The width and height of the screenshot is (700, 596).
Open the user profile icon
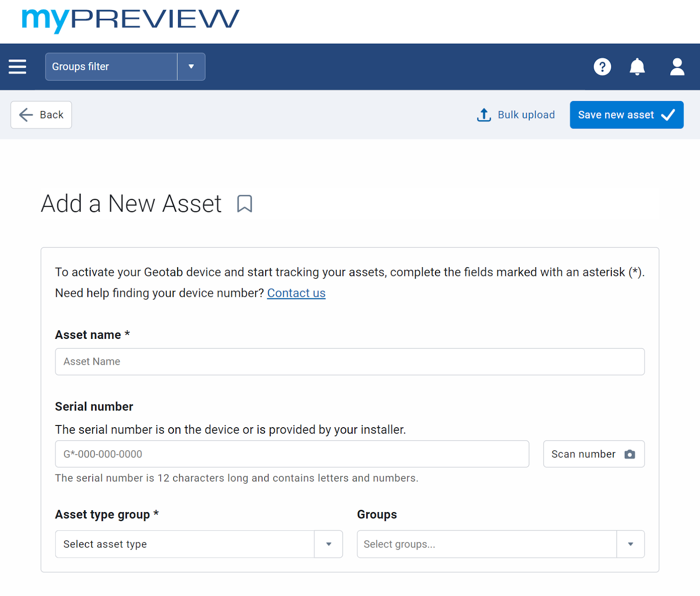[676, 66]
